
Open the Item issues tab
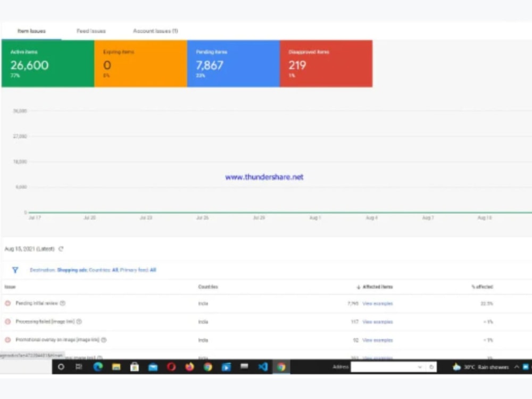(31, 31)
